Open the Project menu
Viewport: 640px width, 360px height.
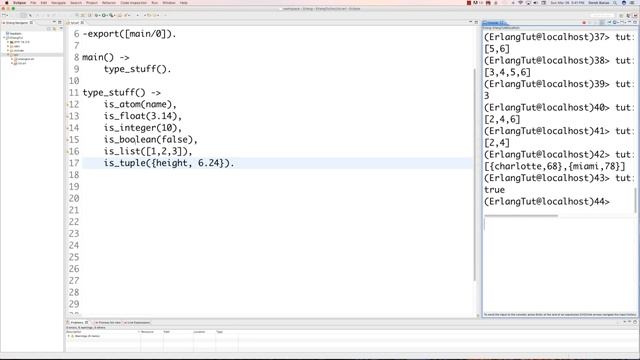point(92,2)
